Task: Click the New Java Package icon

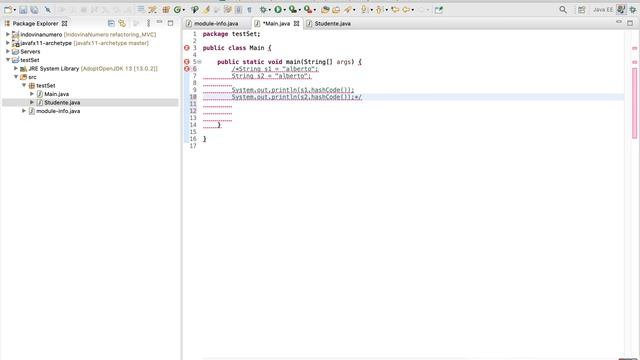Action: click(x=166, y=9)
